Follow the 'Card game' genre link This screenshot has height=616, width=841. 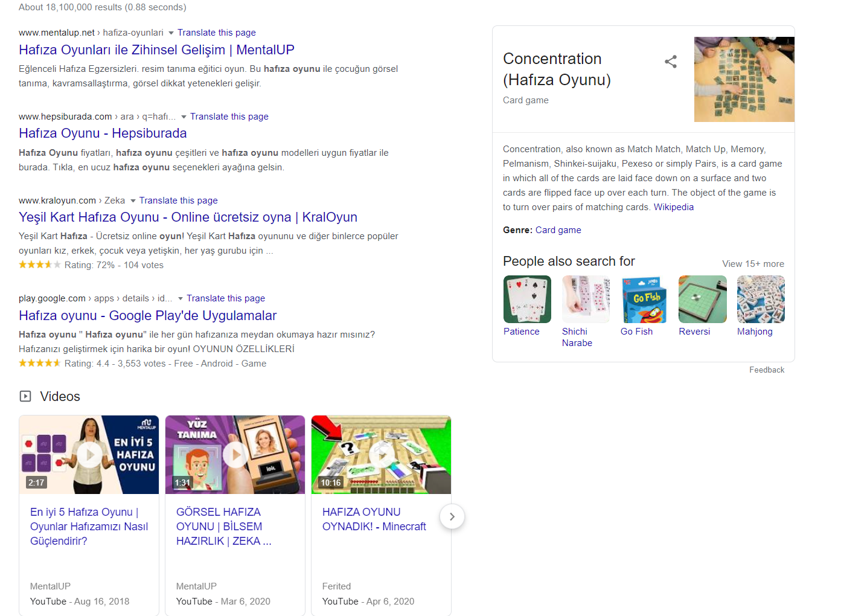[x=558, y=230]
